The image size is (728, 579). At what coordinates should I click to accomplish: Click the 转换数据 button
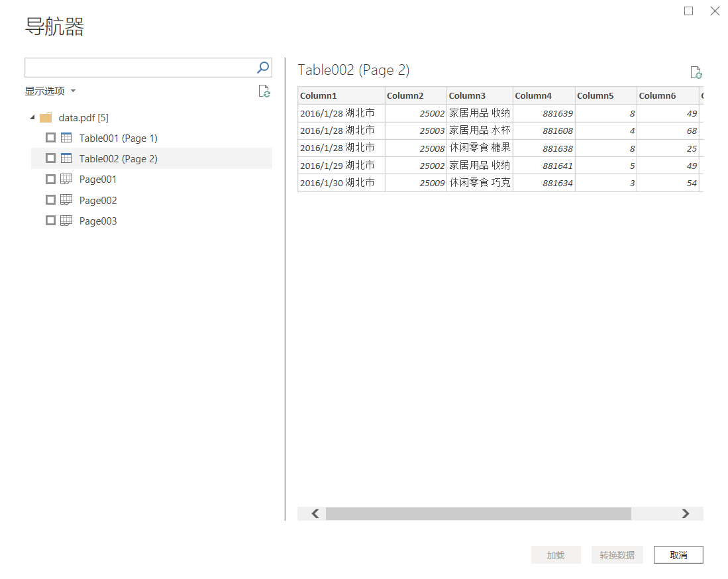(617, 555)
